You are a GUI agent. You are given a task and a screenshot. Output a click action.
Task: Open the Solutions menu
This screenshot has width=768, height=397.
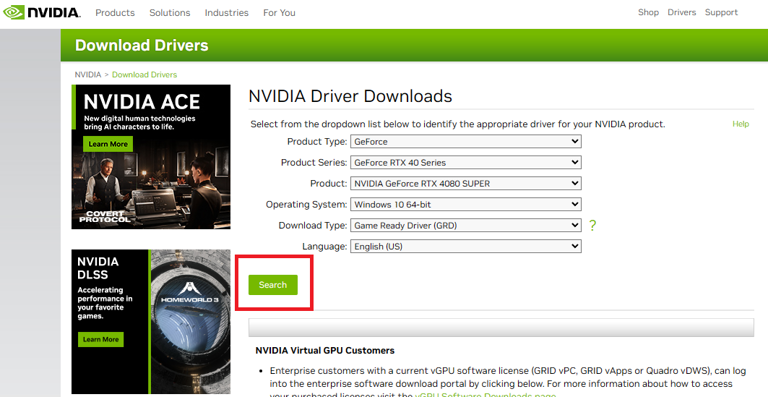click(x=169, y=13)
